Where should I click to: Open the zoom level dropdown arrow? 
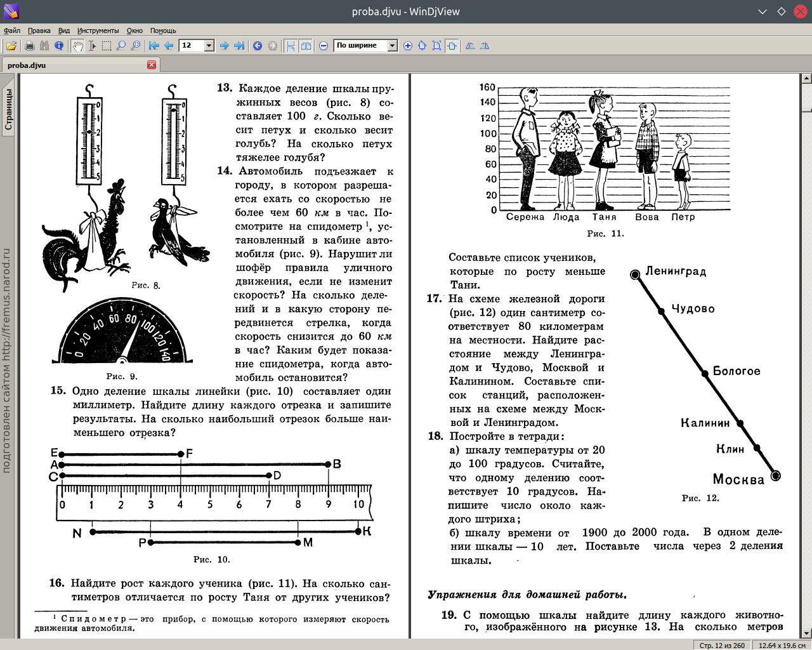[x=392, y=46]
